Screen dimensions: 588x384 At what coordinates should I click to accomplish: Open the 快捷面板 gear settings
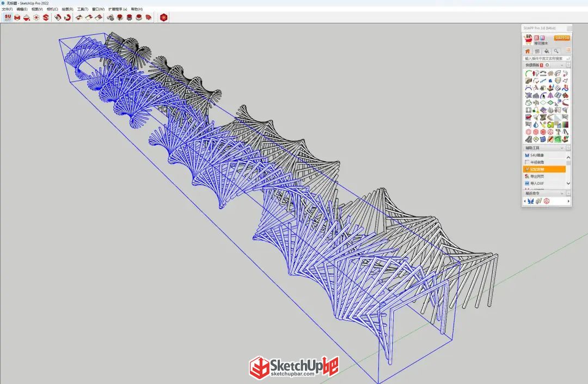[547, 65]
